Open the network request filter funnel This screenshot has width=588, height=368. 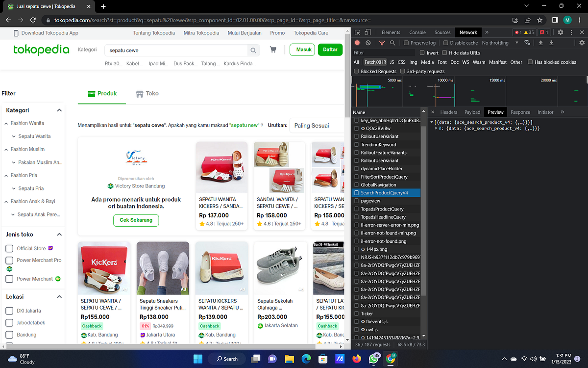tap(382, 43)
